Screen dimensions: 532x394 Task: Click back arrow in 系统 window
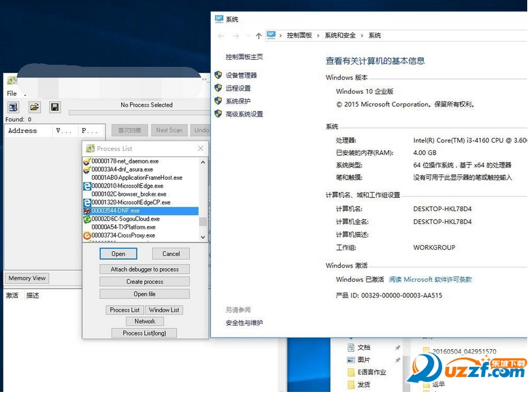pyautogui.click(x=220, y=35)
